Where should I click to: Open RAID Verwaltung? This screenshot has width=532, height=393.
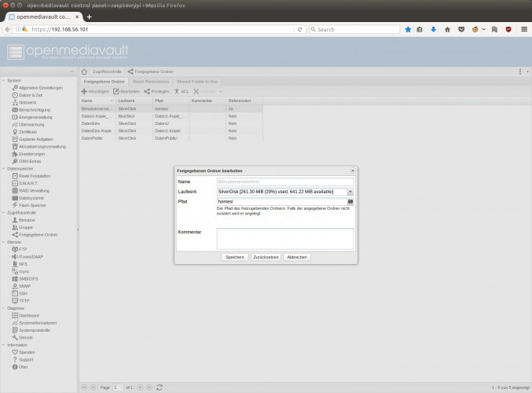coord(31,191)
